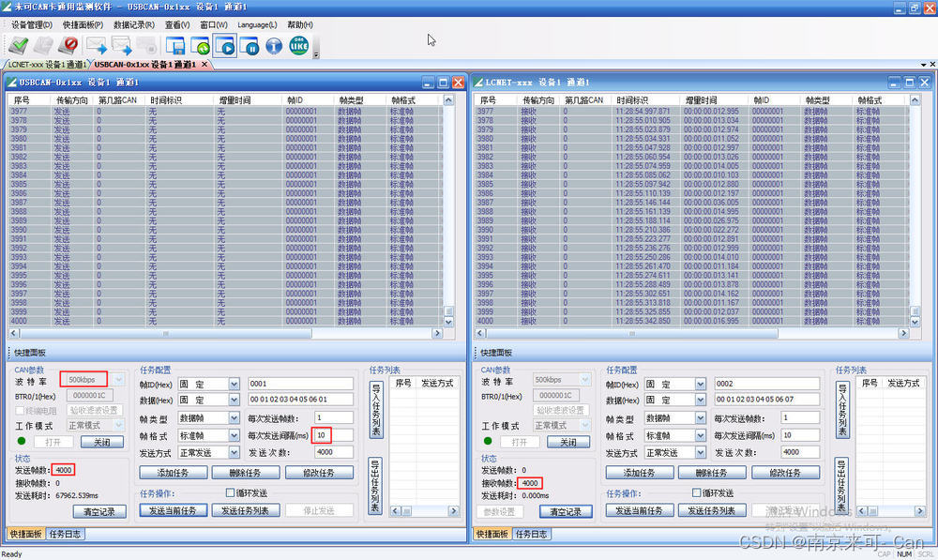Click the 每次发送间隔(ms) field in the USBCAN window

point(333,435)
